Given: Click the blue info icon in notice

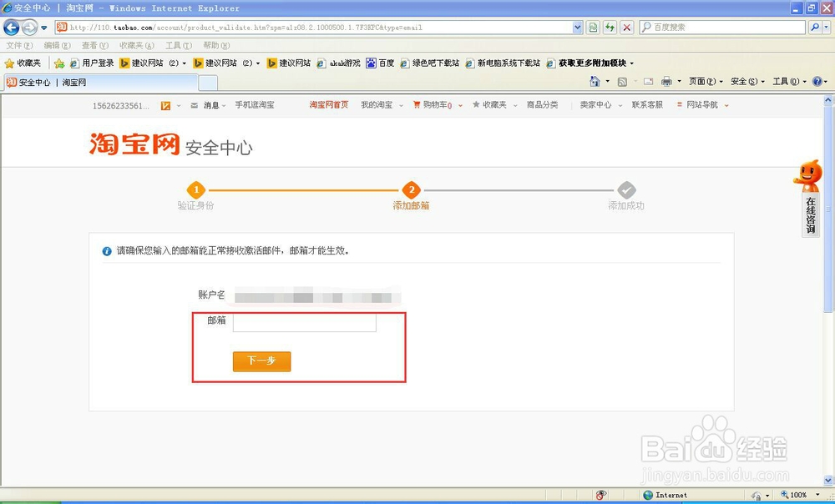Looking at the screenshot, I should 107,250.
